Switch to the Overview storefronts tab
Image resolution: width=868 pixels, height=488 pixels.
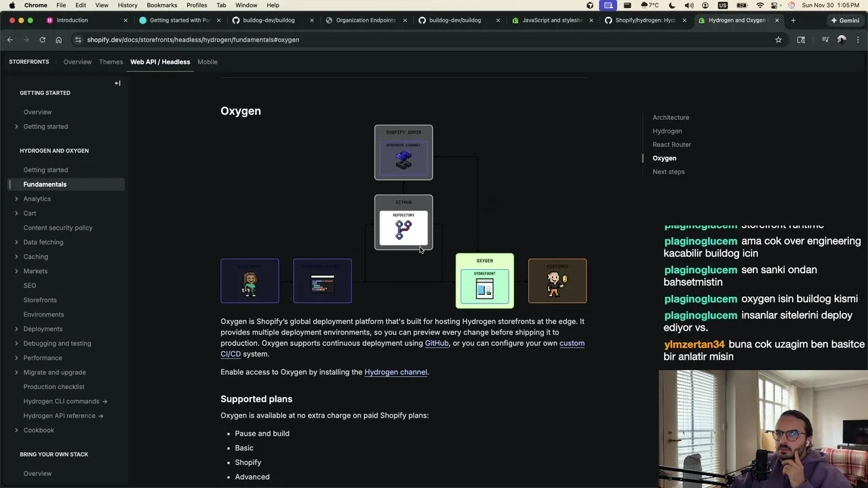(77, 62)
